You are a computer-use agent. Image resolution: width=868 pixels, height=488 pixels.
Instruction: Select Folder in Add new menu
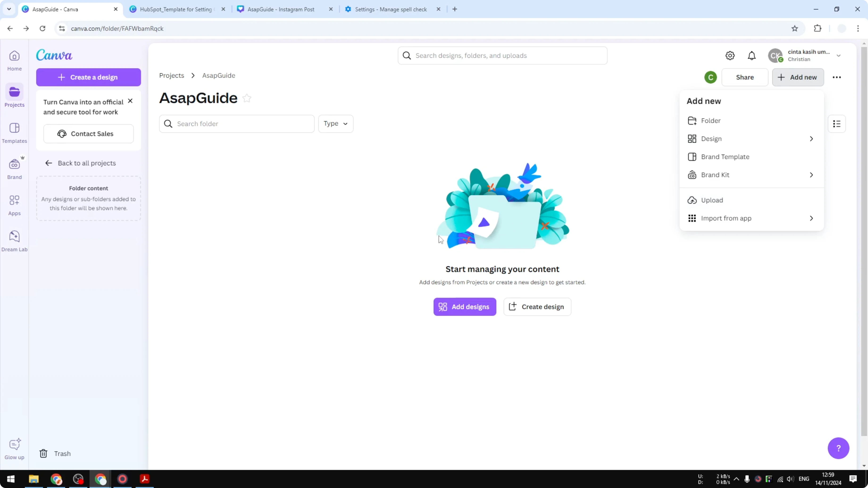(x=710, y=120)
